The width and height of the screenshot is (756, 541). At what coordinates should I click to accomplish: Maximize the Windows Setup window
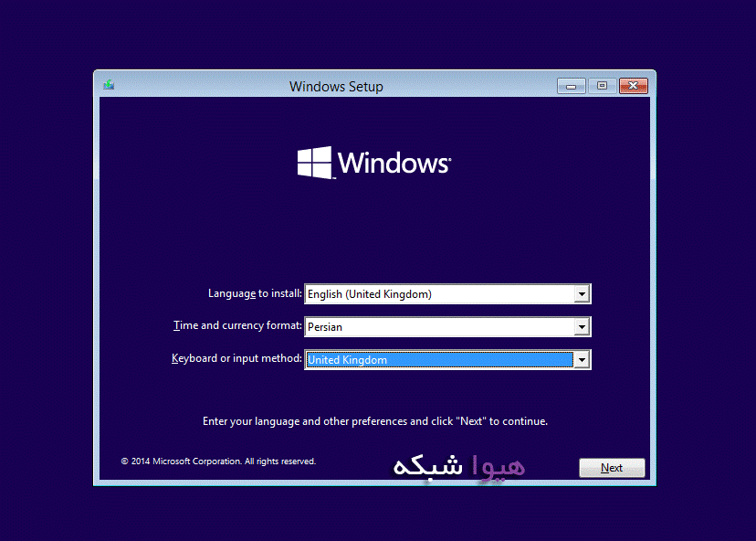[x=603, y=86]
